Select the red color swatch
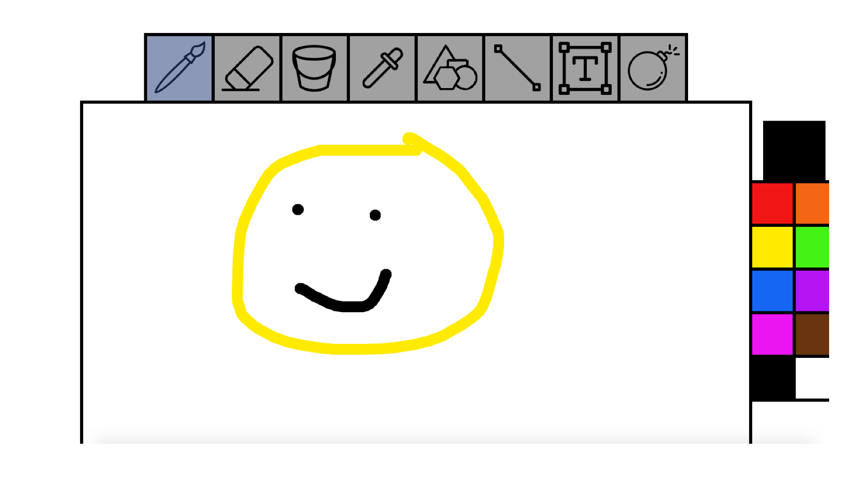 (x=772, y=203)
